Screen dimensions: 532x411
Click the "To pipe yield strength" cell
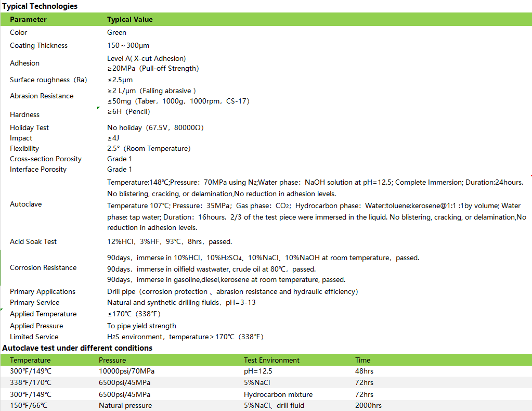click(141, 326)
